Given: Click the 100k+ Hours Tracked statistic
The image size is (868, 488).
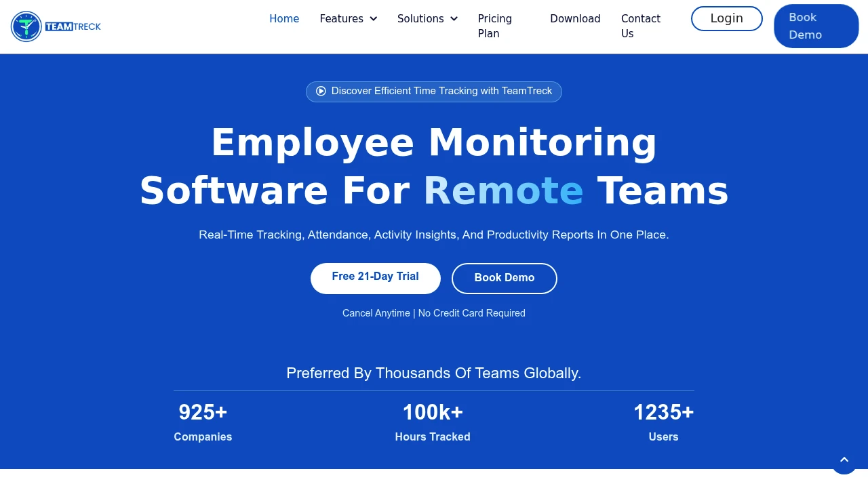Looking at the screenshot, I should [x=433, y=422].
